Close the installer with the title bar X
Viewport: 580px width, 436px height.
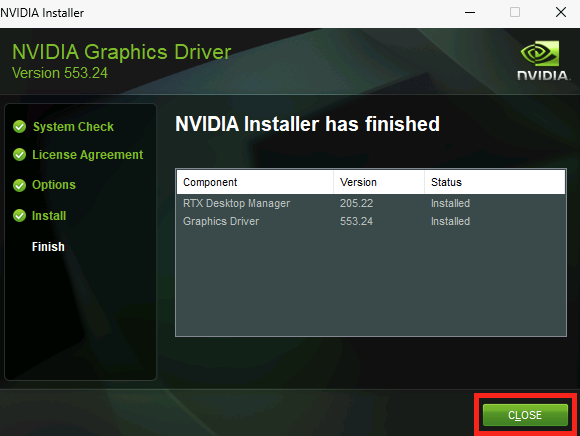pos(561,13)
